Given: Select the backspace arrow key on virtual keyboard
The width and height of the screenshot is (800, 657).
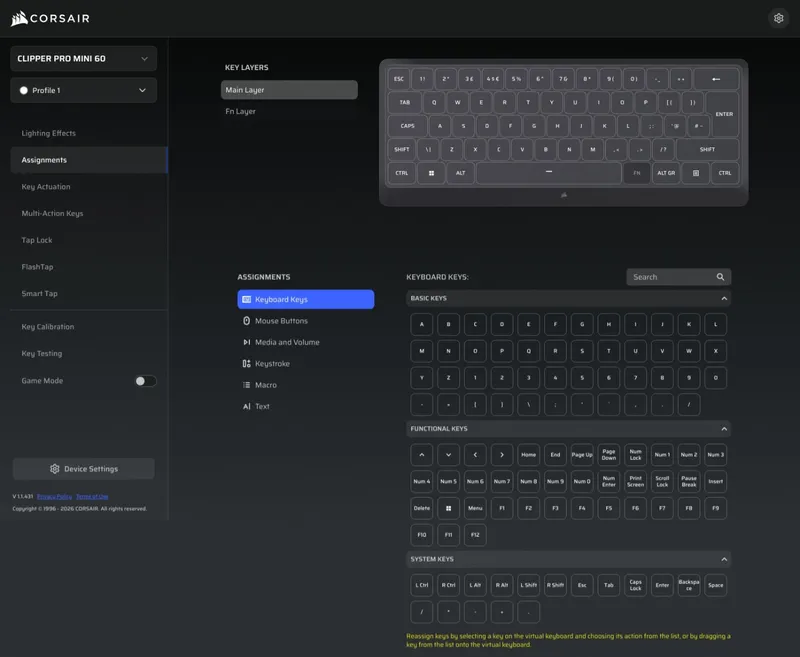Looking at the screenshot, I should [x=716, y=79].
